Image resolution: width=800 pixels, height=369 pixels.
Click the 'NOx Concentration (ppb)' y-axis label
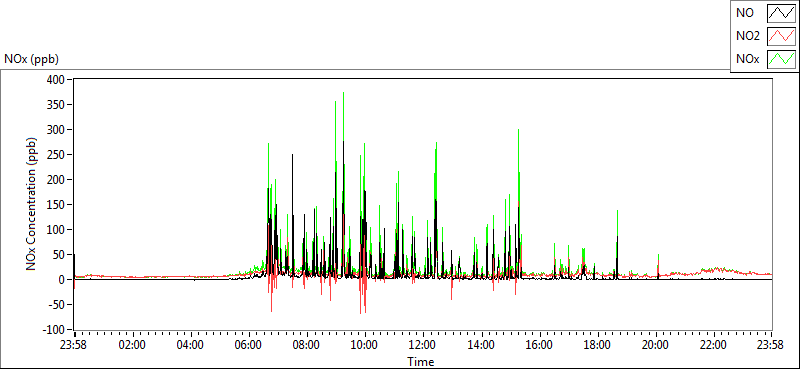32,204
